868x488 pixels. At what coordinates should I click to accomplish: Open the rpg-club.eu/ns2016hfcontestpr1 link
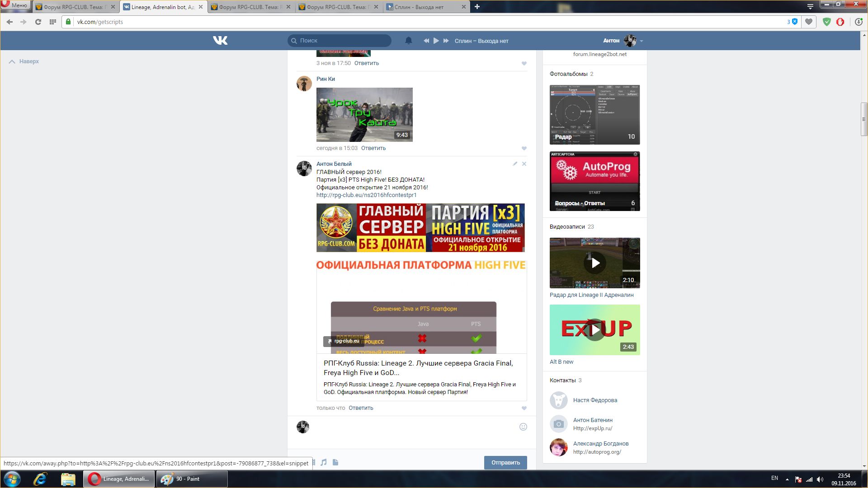[x=366, y=195]
